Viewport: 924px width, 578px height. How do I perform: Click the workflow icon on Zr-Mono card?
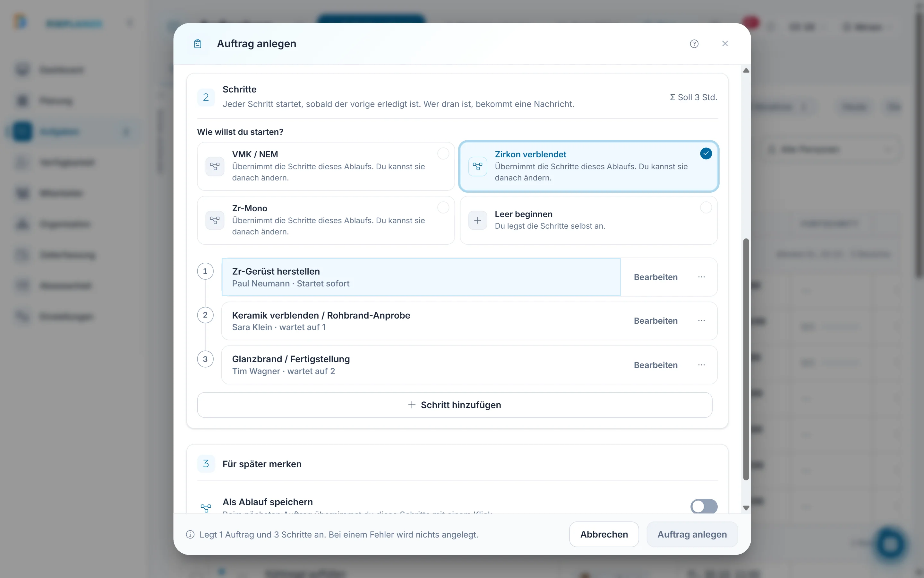[215, 220]
